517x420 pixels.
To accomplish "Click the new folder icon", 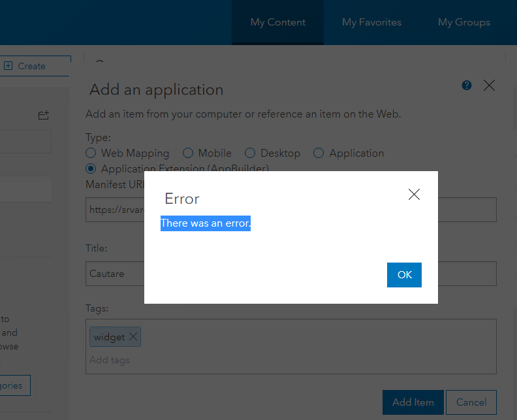I will tap(44, 116).
